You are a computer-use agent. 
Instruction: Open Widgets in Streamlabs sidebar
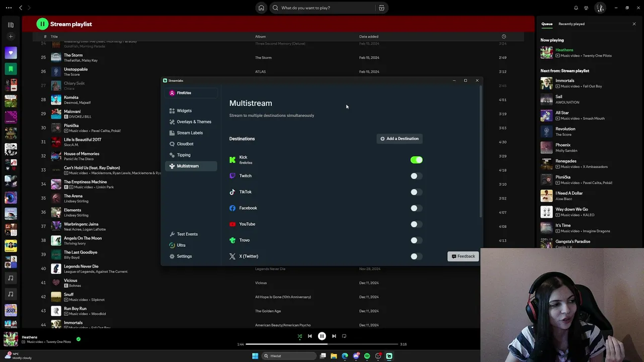(184, 111)
